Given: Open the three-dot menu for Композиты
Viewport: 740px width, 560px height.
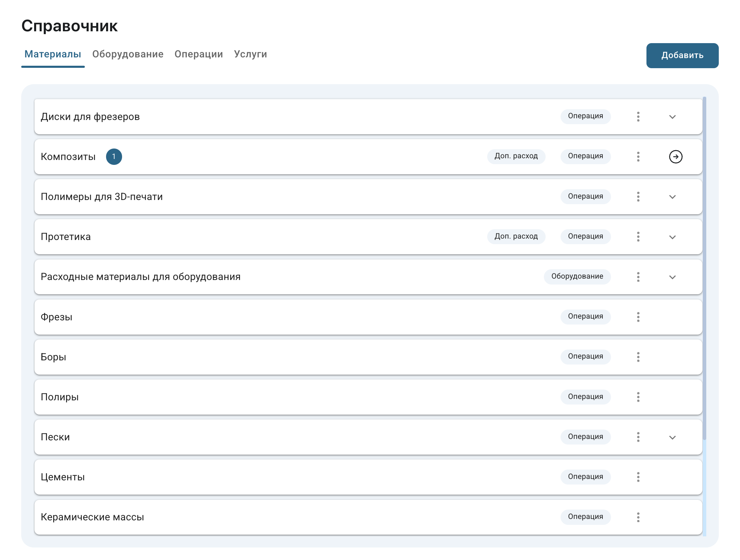Looking at the screenshot, I should click(x=638, y=157).
